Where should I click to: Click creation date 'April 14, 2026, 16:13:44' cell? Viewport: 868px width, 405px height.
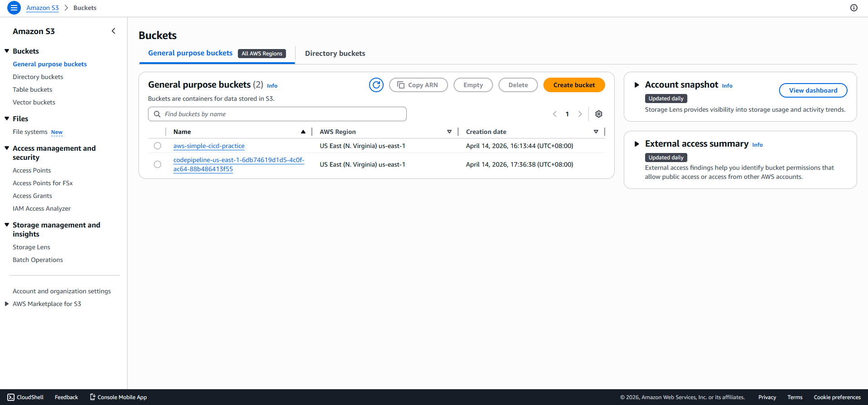pyautogui.click(x=519, y=146)
